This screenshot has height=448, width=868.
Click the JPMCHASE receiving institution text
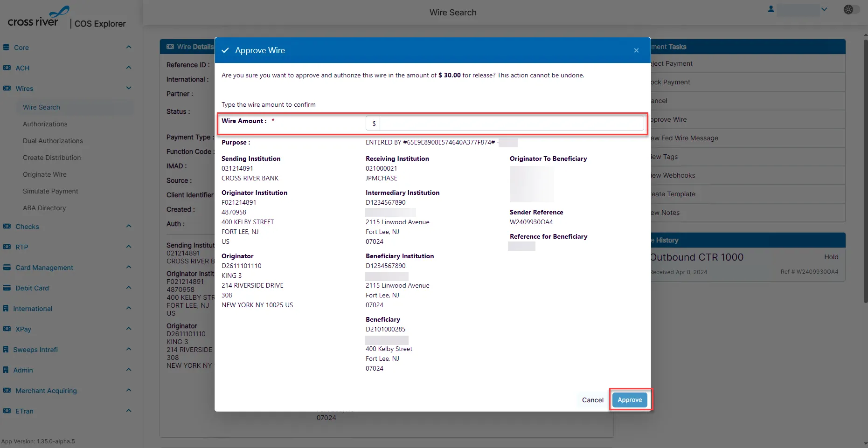pos(382,178)
